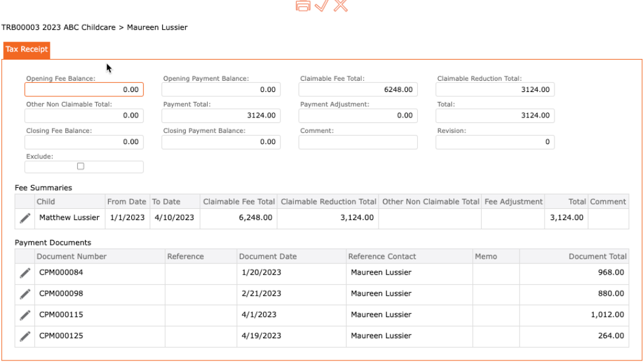The width and height of the screenshot is (644, 363).
Task: Click the Opening Payment Balance field
Action: point(221,90)
